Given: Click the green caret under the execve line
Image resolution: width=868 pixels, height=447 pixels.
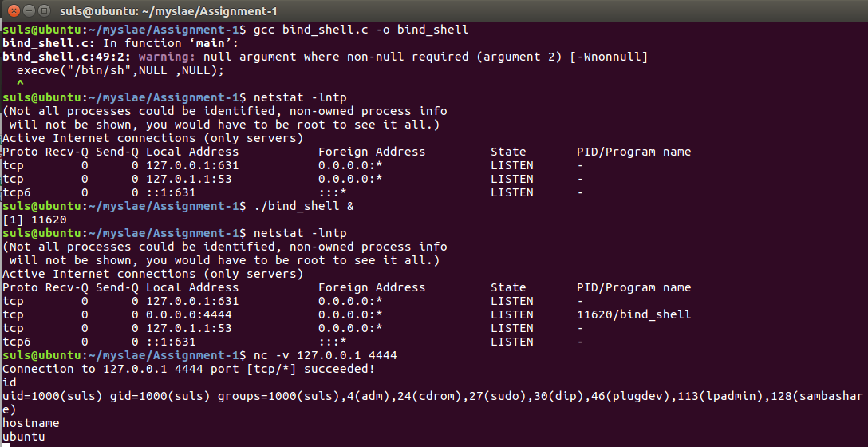Looking at the screenshot, I should pos(21,83).
